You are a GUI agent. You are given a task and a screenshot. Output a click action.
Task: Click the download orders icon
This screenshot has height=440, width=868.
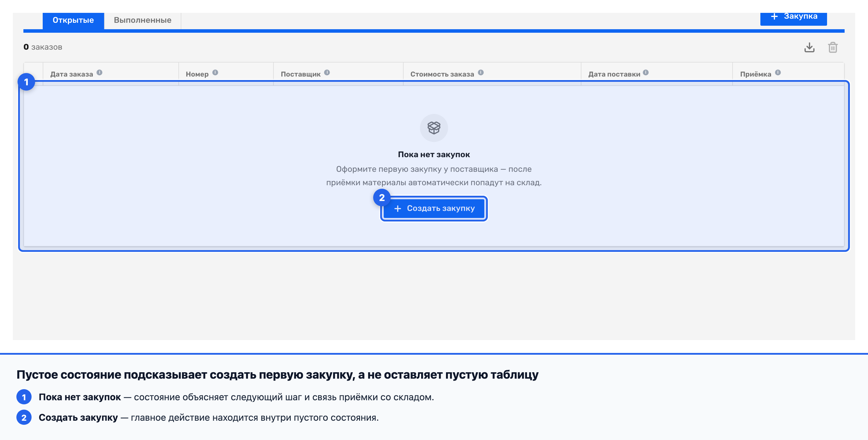[x=809, y=47]
